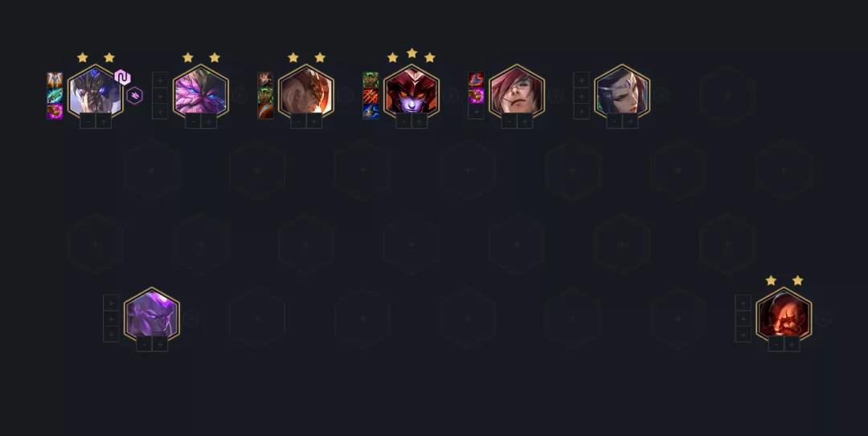Click the green top item on the tan rock champion

265,80
